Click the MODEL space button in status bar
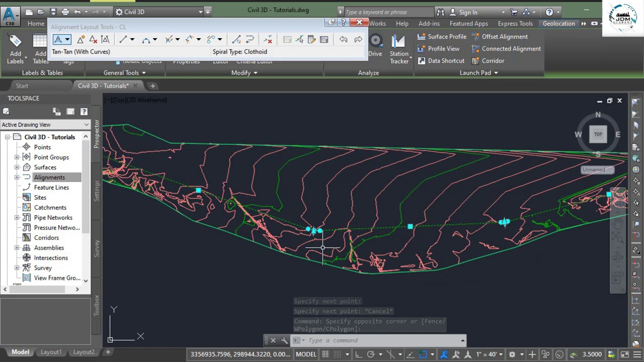 (x=306, y=354)
